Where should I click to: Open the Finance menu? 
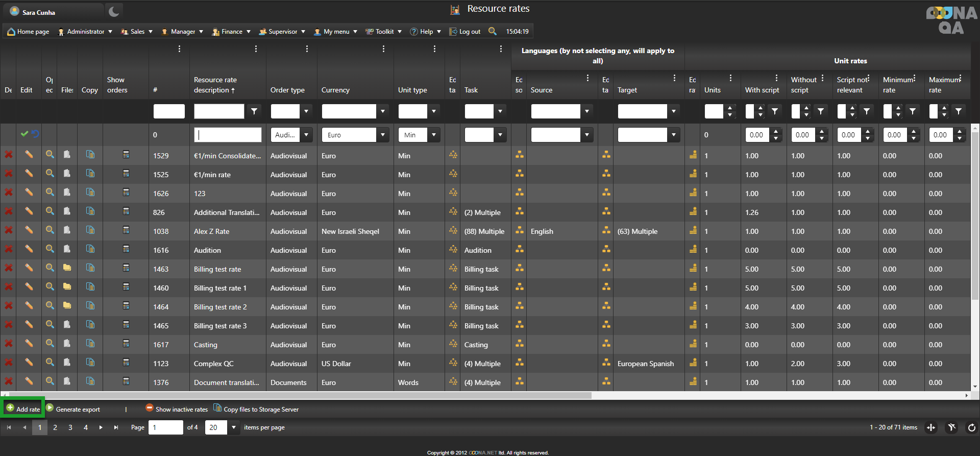click(x=231, y=32)
